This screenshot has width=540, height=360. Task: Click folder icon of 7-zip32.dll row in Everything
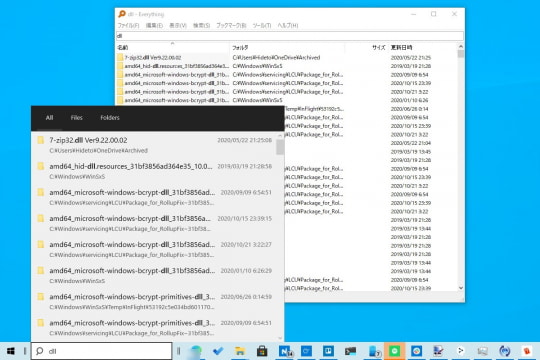coord(120,57)
